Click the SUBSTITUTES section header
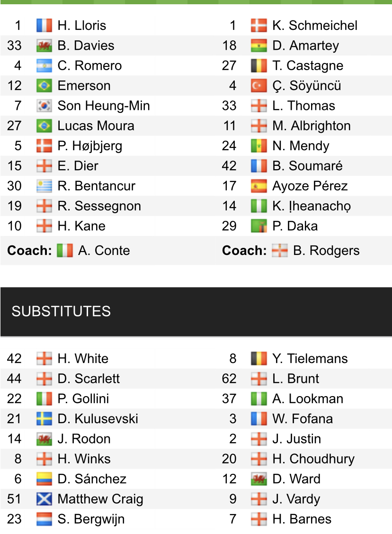The image size is (392, 534). (x=61, y=311)
